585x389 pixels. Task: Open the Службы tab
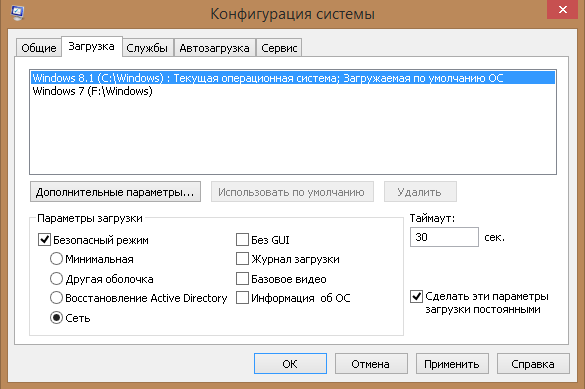[x=147, y=48]
